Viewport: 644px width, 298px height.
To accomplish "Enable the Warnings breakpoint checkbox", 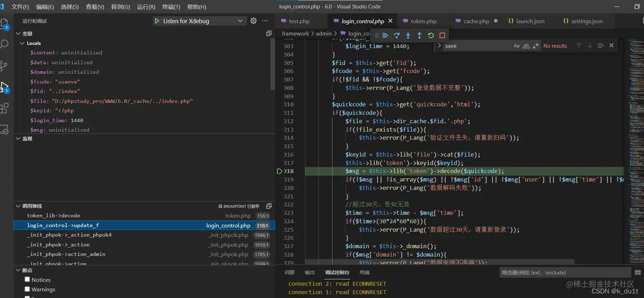I will (x=27, y=289).
